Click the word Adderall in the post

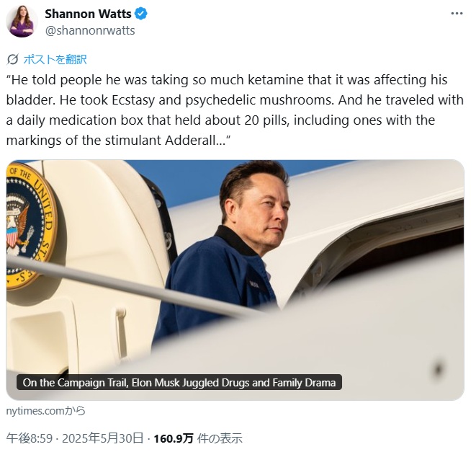[190, 140]
